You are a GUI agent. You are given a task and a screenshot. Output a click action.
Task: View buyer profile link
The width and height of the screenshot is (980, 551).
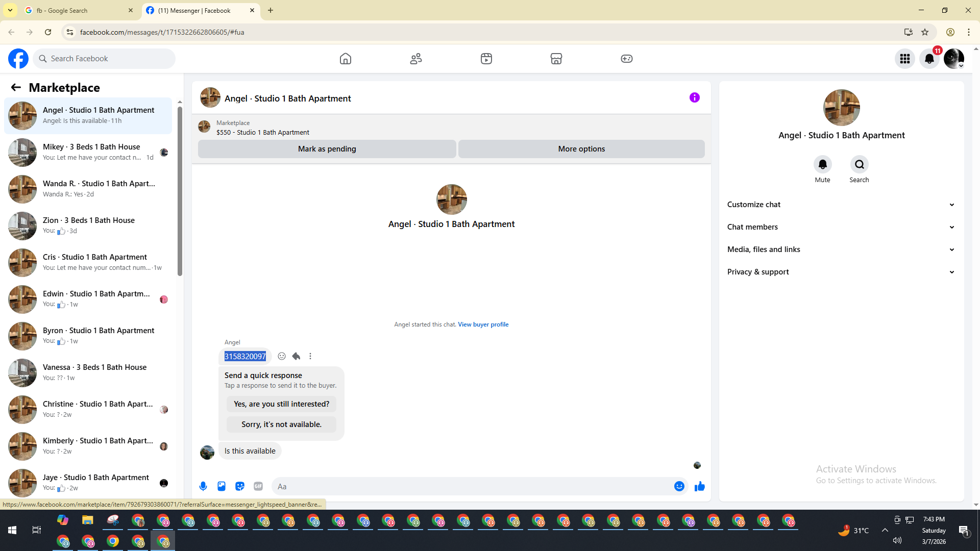483,324
